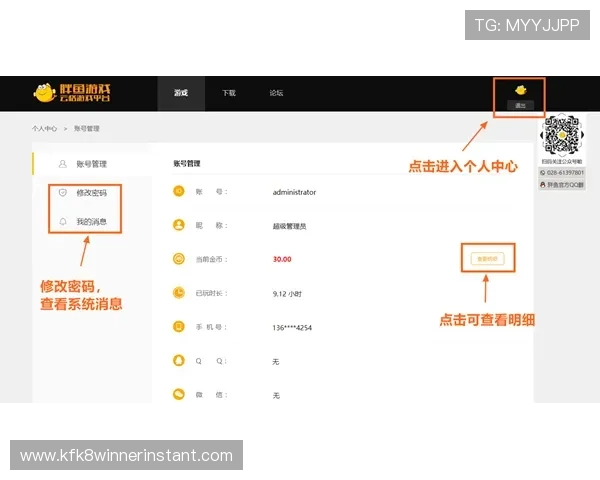This screenshot has width=600, height=480.
Task: Select 账号管理 in the sidebar
Action: [x=92, y=164]
